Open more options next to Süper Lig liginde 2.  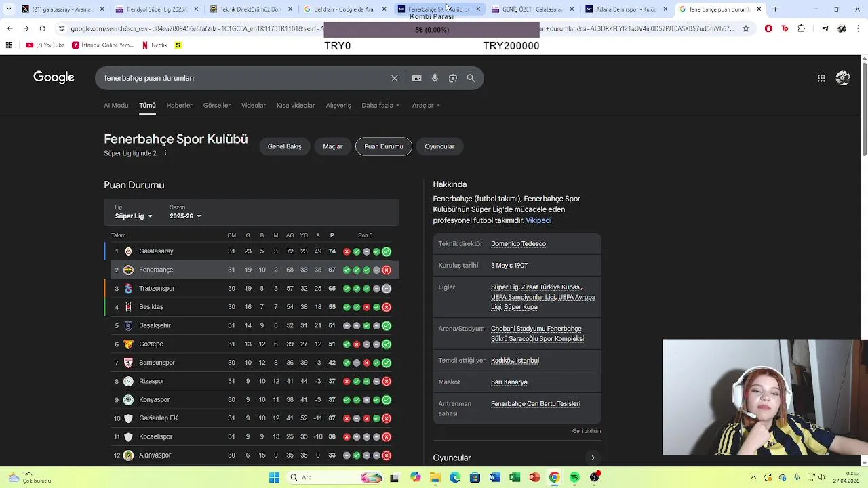click(165, 153)
